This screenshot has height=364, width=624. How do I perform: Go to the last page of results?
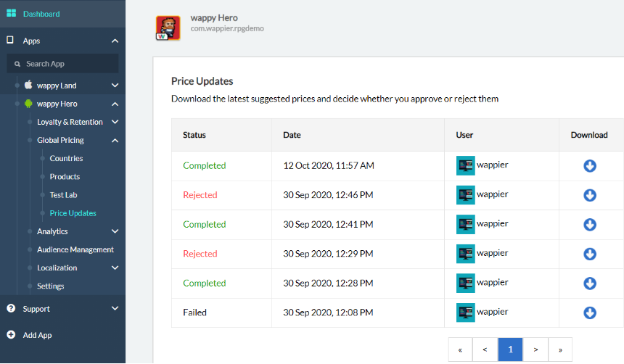tap(560, 349)
